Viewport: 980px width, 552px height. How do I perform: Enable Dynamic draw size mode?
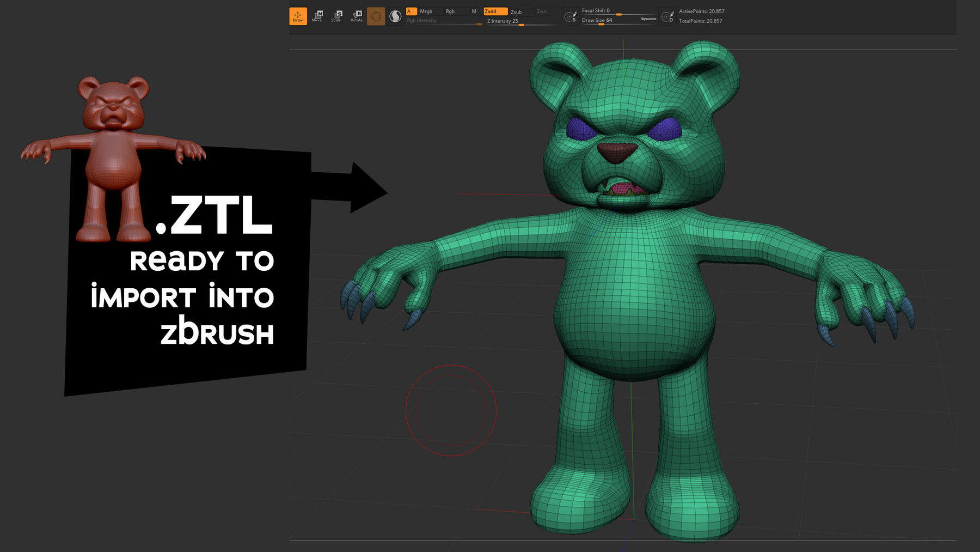click(648, 19)
